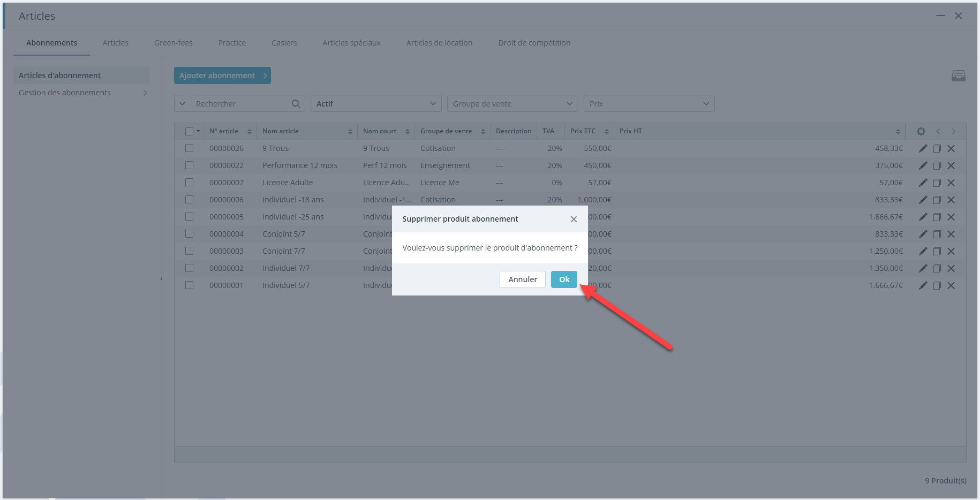Check the box for Individuel 7/7 row

189,268
